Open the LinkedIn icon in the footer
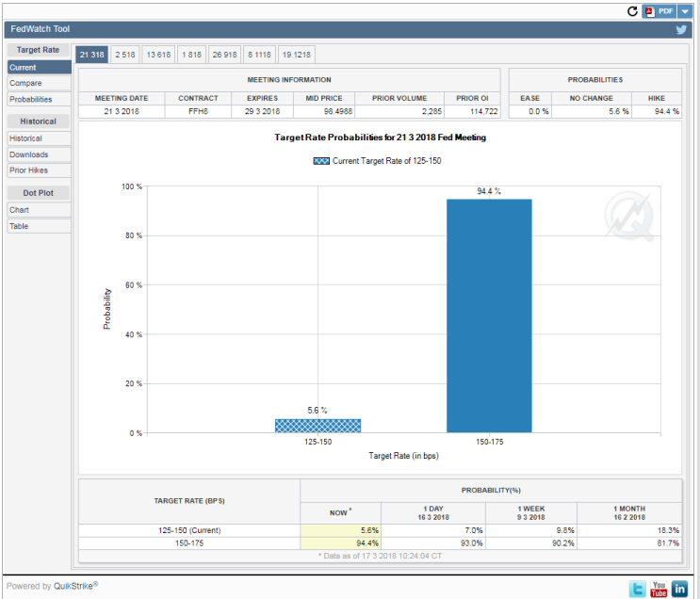700x599 pixels. [679, 589]
